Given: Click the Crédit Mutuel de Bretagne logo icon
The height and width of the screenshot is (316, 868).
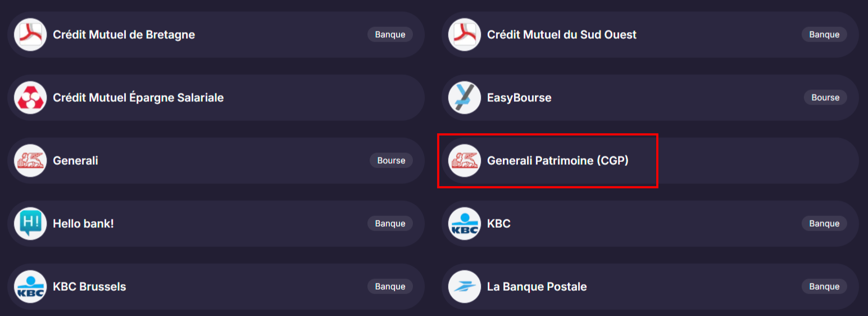Looking at the screenshot, I should [30, 35].
